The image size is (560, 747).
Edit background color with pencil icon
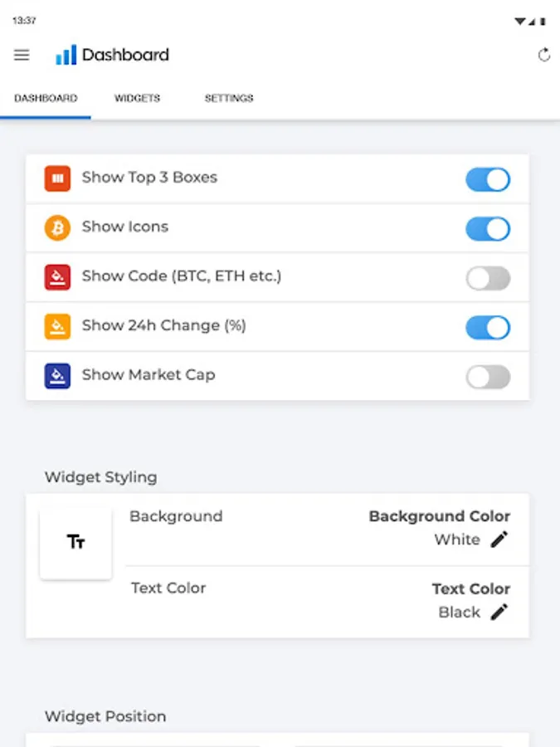tap(499, 539)
